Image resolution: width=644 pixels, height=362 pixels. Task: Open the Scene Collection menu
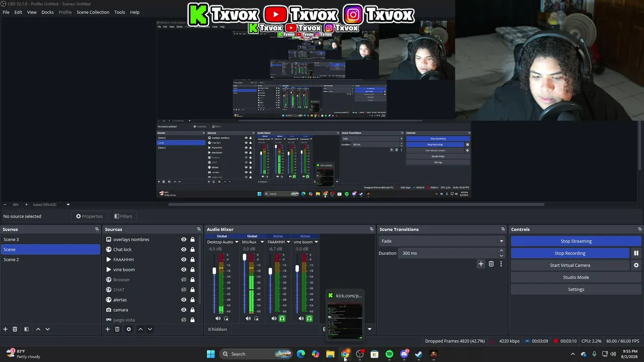pyautogui.click(x=93, y=12)
